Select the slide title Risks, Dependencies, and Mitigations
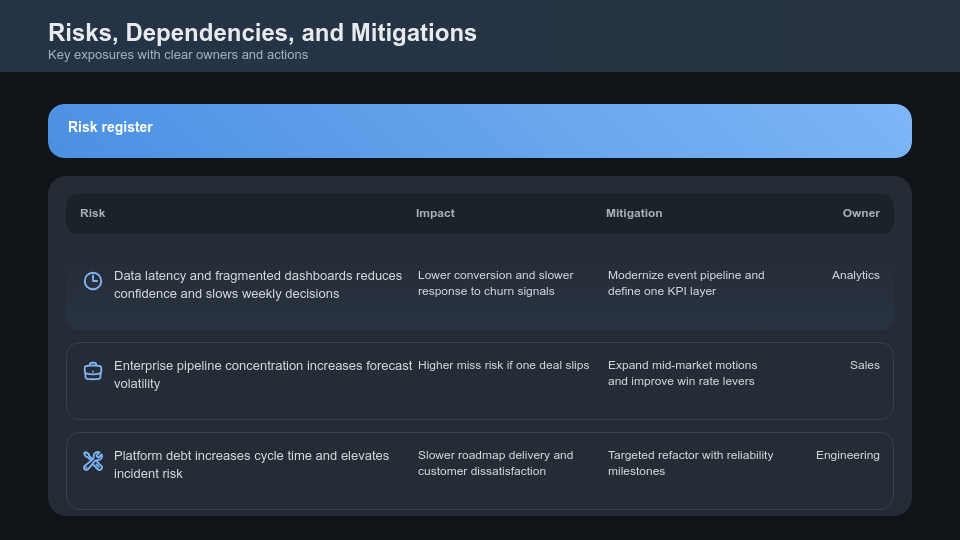The image size is (960, 540). [262, 33]
